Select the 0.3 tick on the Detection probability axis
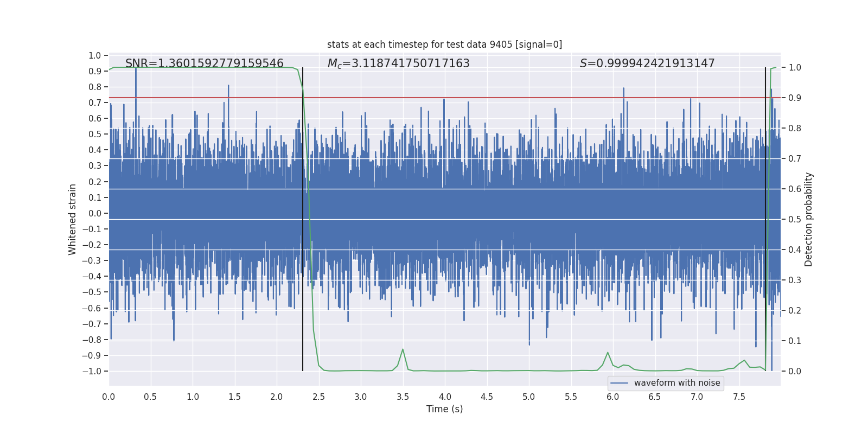The height and width of the screenshot is (434, 868). (x=795, y=280)
